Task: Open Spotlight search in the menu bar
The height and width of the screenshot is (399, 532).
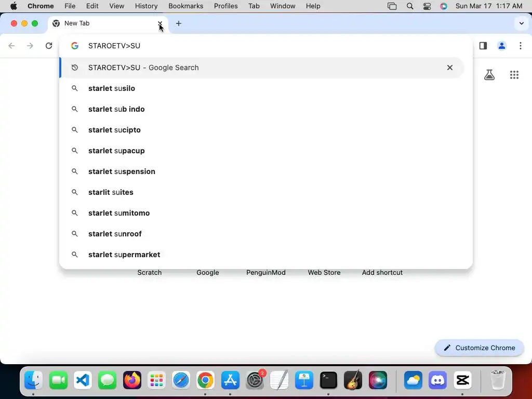Action: pos(410,6)
